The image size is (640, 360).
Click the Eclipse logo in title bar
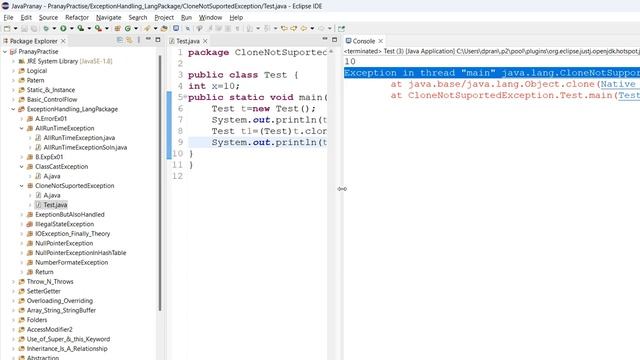[5, 6]
